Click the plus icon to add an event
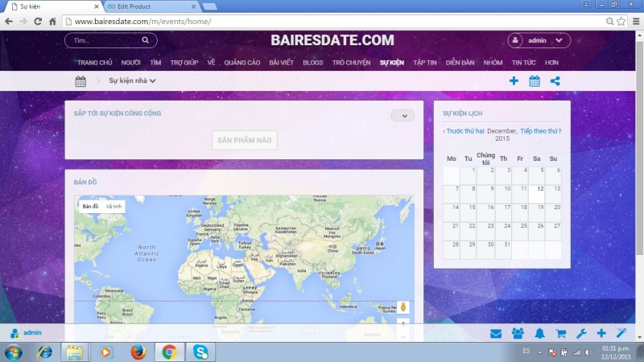This screenshot has height=362, width=644. 514,81
